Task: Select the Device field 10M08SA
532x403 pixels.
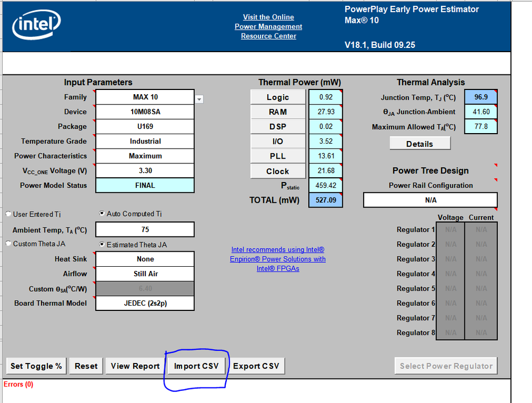Action: coord(145,112)
